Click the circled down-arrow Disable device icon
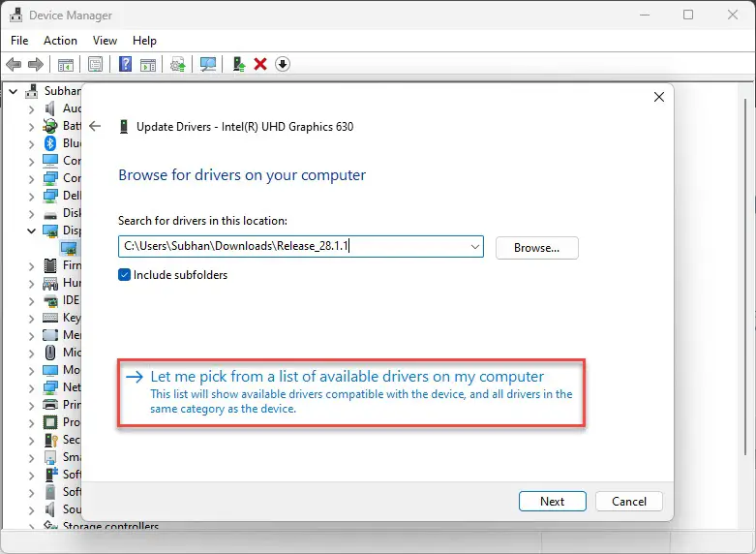 pos(283,64)
